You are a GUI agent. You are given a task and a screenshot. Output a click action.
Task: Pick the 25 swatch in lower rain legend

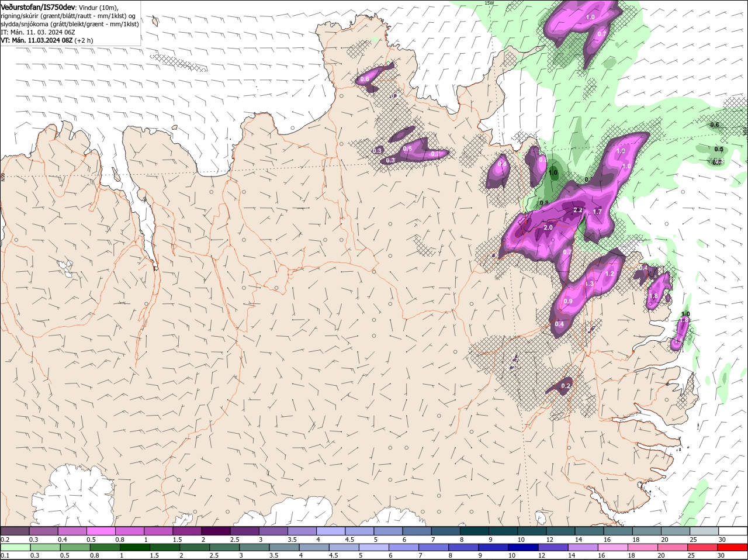pyautogui.click(x=702, y=547)
